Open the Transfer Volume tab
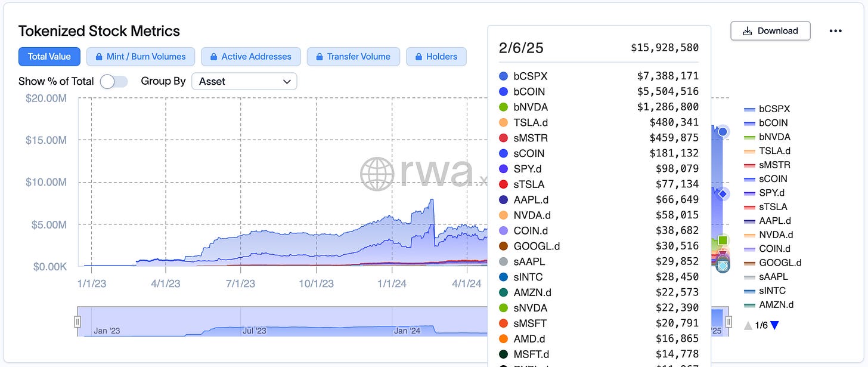Image resolution: width=868 pixels, height=367 pixels. 353,57
